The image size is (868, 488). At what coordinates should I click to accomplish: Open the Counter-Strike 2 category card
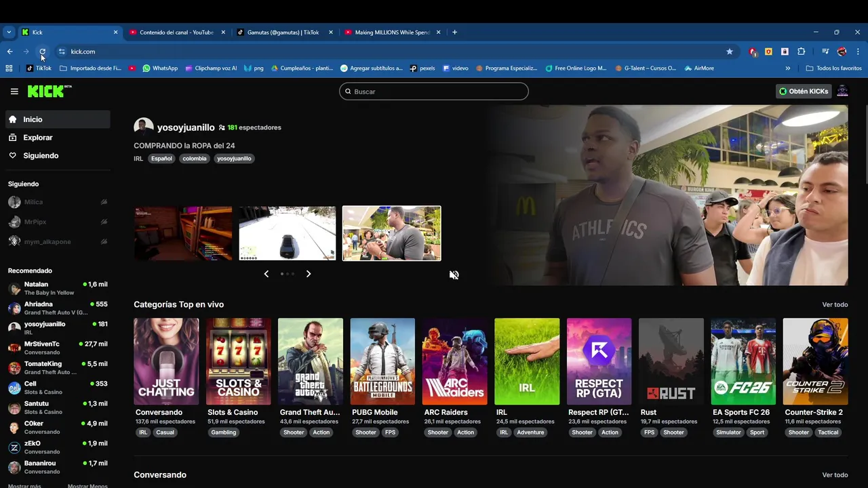click(815, 361)
